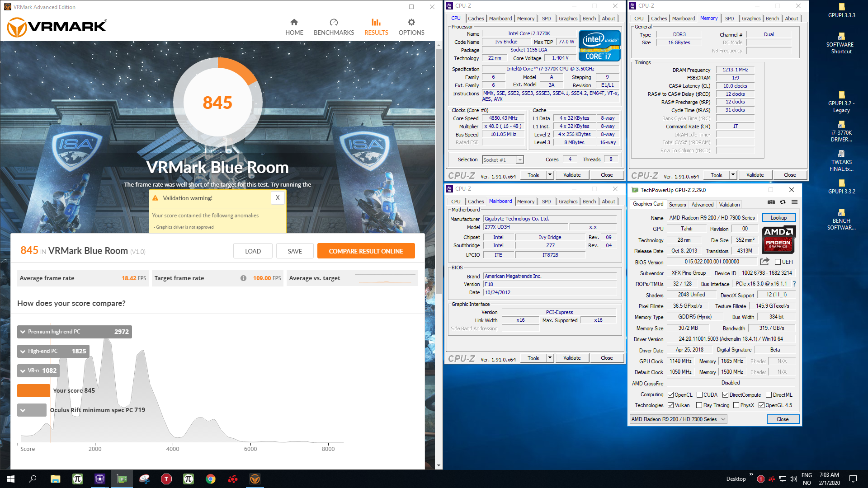Switch to CPU-Z taskbar icon
The image size is (868, 488).
100,479
